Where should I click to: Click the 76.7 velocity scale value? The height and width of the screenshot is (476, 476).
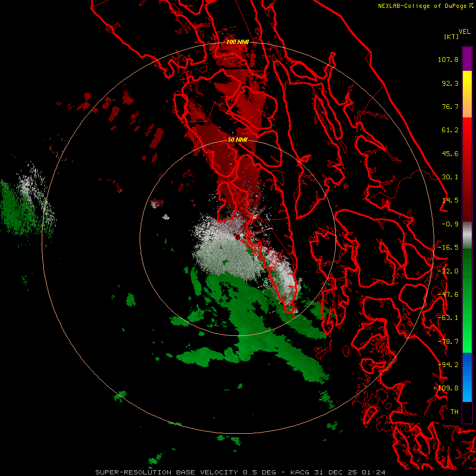coord(450,106)
